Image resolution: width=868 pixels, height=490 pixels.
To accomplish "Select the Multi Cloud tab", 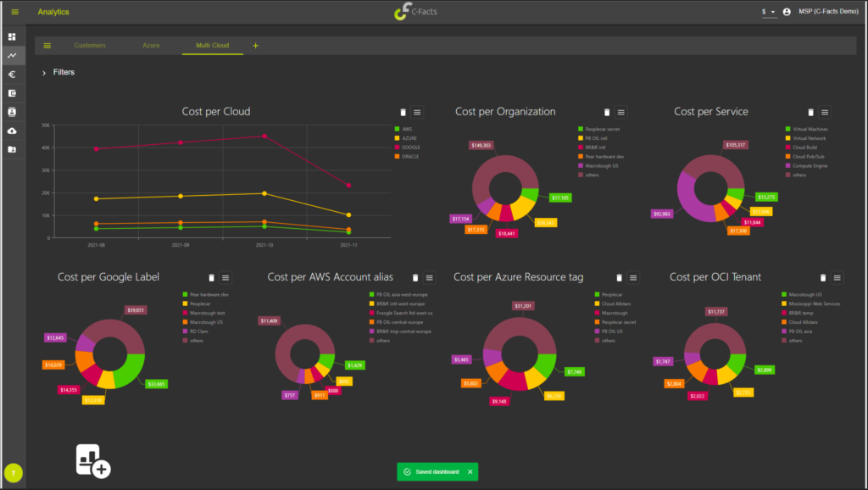I will 213,46.
